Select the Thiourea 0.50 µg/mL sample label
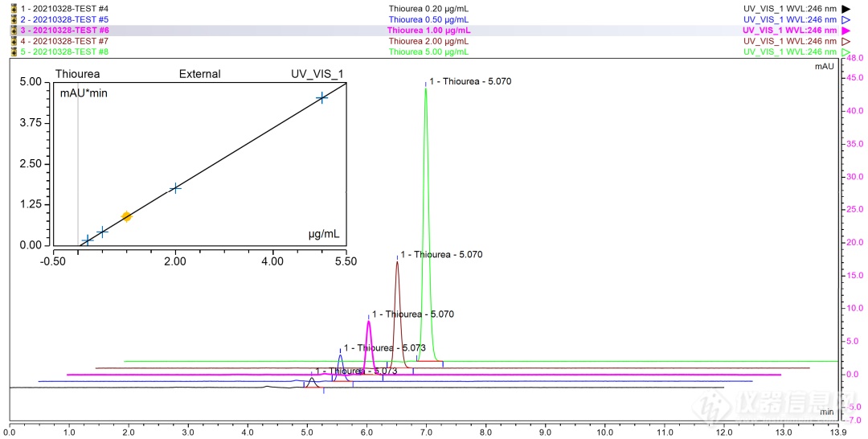 (x=428, y=18)
